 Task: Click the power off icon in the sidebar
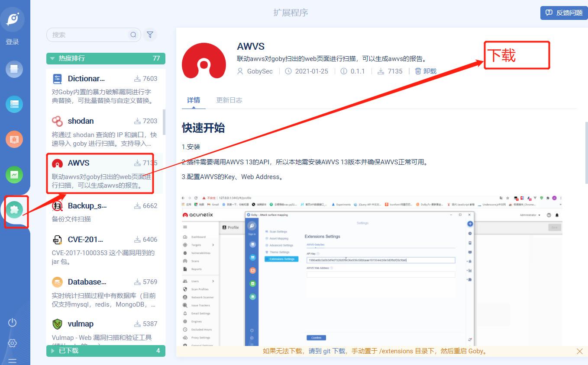pos(12,322)
